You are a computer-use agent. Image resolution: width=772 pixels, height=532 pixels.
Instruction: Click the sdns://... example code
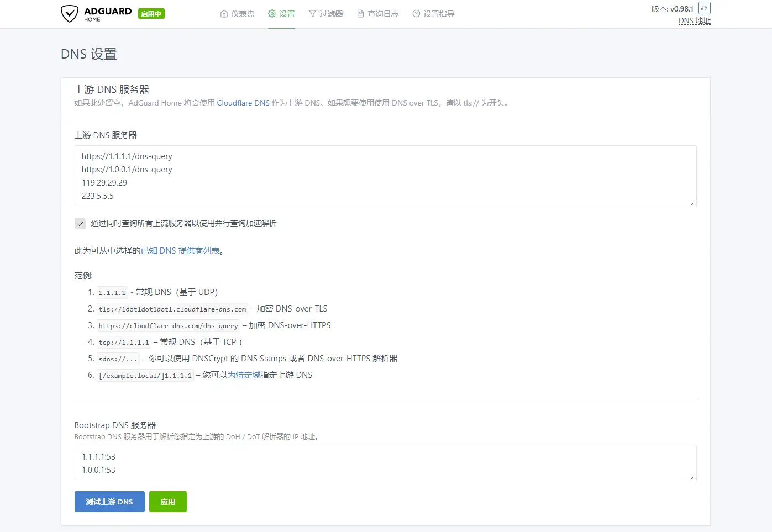118,359
